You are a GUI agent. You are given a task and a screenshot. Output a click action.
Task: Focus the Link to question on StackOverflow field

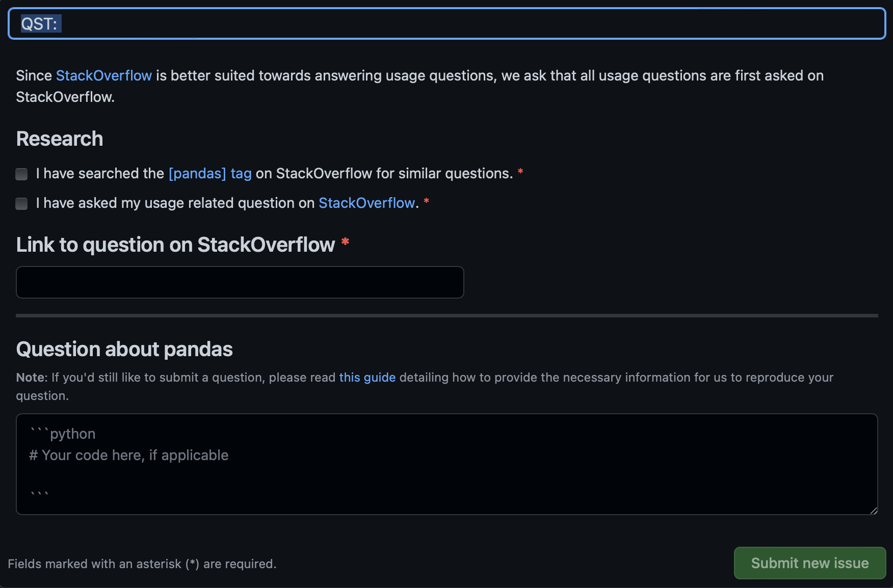[240, 282]
